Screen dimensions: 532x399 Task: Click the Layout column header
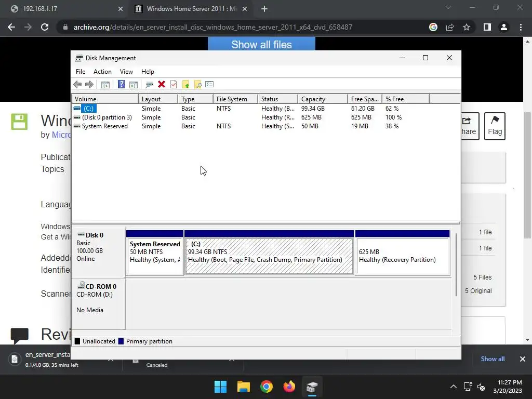158,99
